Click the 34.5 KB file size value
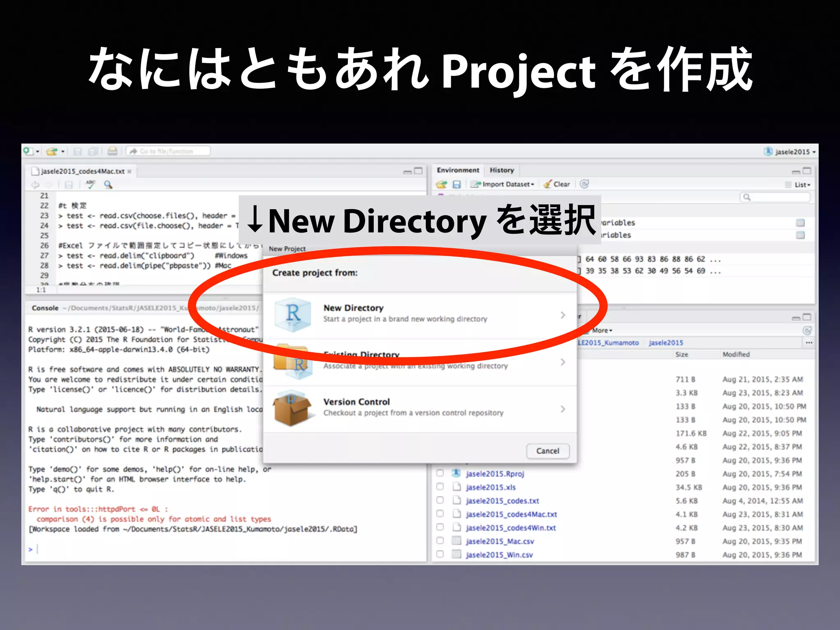840x630 pixels. tap(689, 487)
